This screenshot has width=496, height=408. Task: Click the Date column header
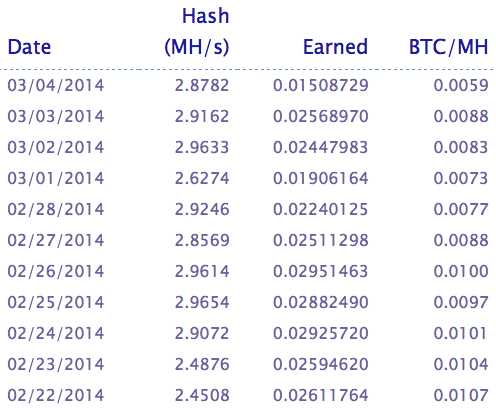[29, 47]
